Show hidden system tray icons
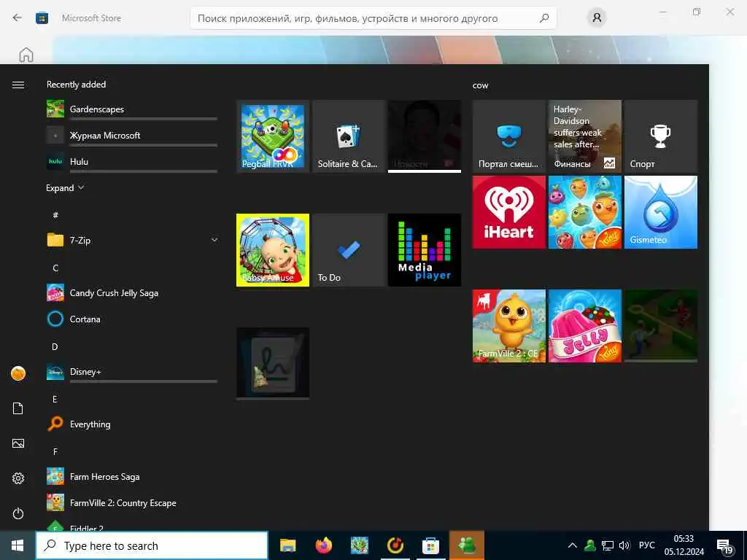747x560 pixels. pos(573,545)
